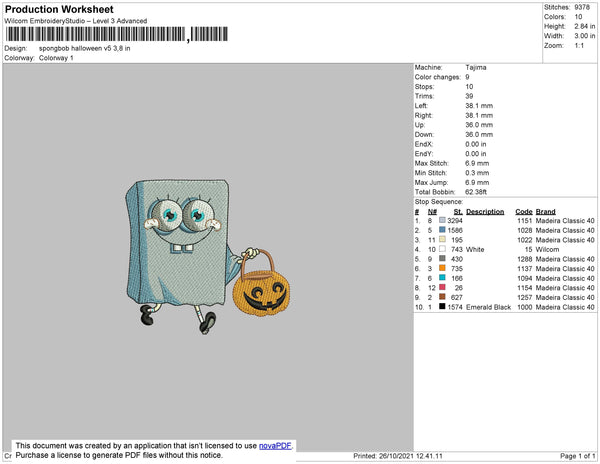Click stitch count '3294' in stop 1
Screen dimensions: 600x464
tap(455, 221)
